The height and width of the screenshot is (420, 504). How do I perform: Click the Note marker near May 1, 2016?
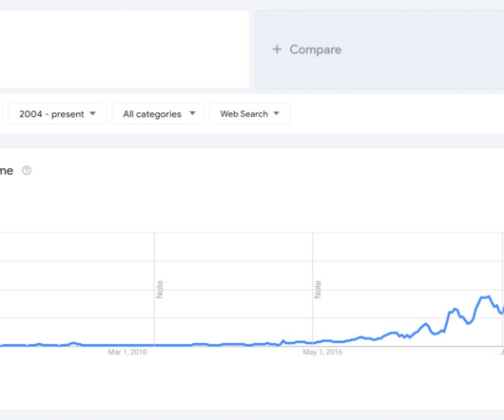click(318, 289)
